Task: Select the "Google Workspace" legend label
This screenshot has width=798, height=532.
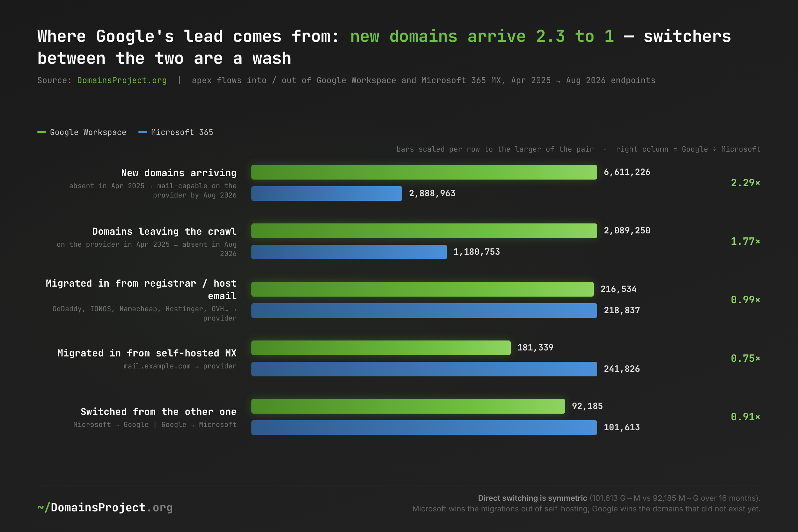Action: pos(88,132)
